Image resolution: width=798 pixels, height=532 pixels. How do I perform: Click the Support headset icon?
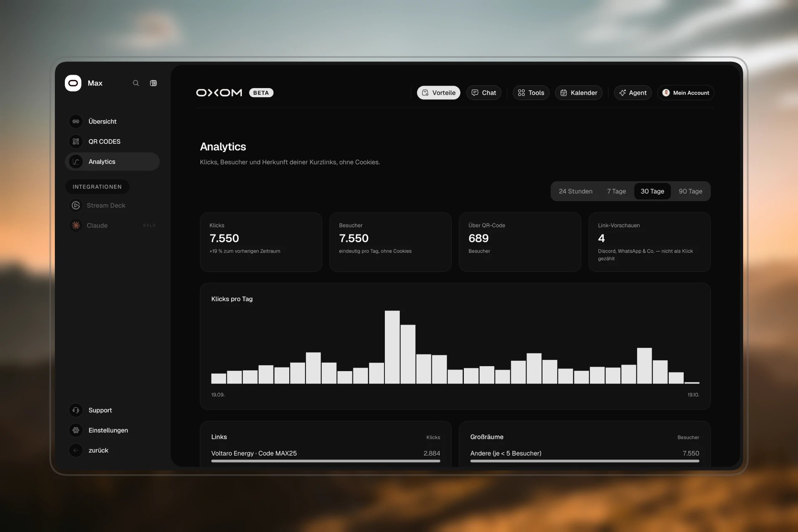coord(76,410)
